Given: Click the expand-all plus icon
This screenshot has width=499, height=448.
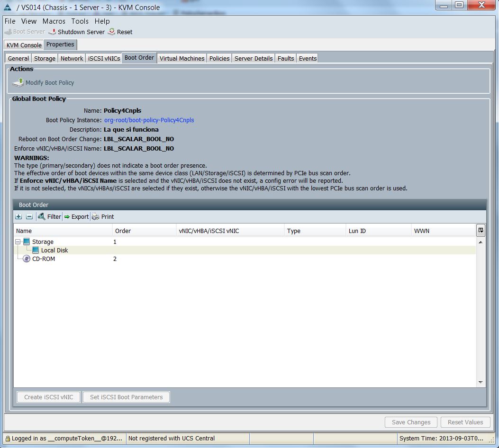Looking at the screenshot, I should point(18,216).
